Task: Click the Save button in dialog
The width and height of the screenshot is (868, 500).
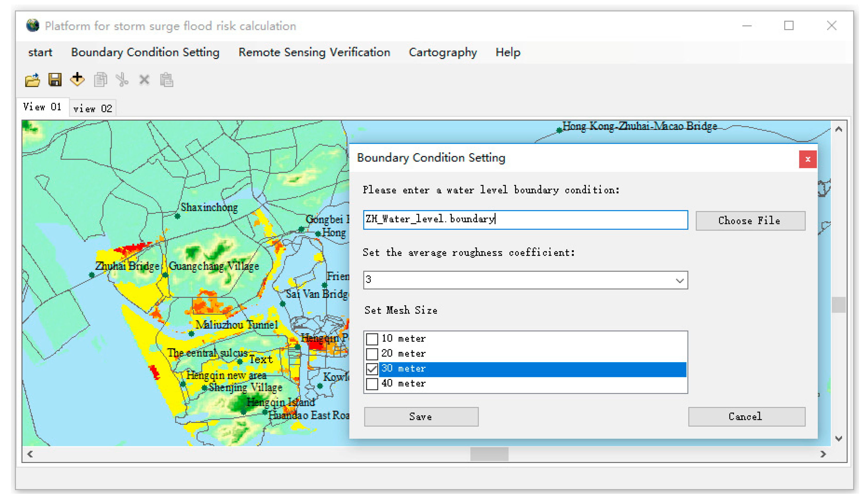Action: point(421,417)
